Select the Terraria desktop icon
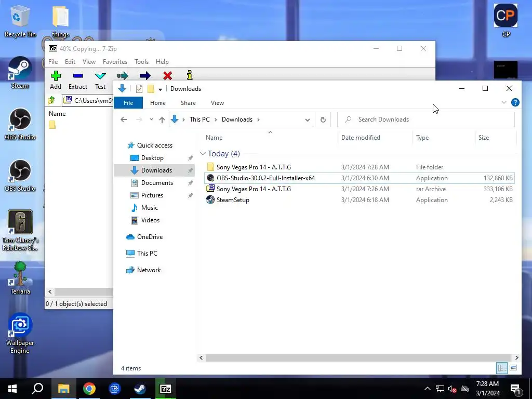 tap(20, 278)
